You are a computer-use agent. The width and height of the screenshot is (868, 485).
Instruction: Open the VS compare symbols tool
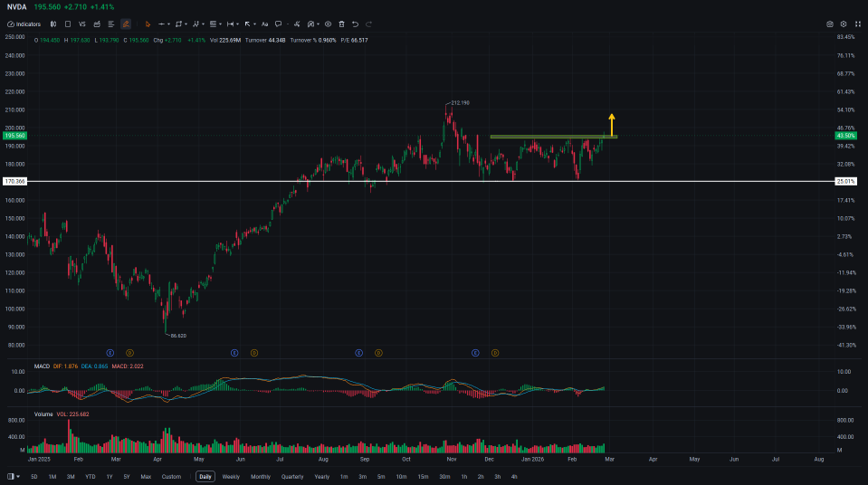82,24
